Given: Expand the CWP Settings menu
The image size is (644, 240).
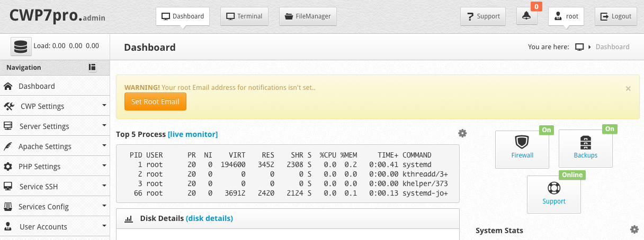Looking at the screenshot, I should point(55,106).
